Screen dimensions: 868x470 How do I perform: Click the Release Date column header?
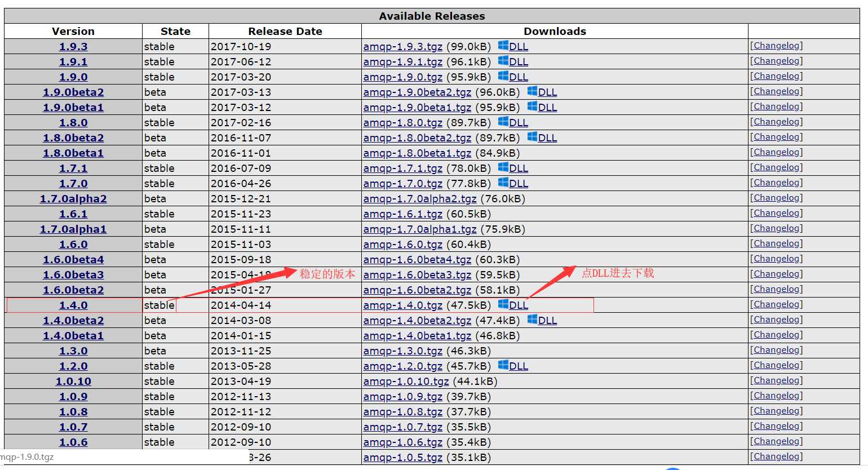tap(285, 32)
